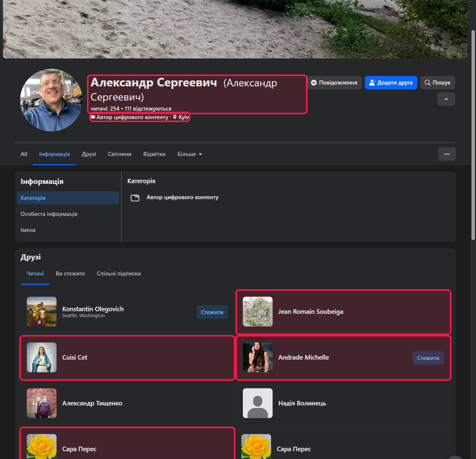
Task: Select Особиста інформація in sidebar
Action: click(68, 214)
